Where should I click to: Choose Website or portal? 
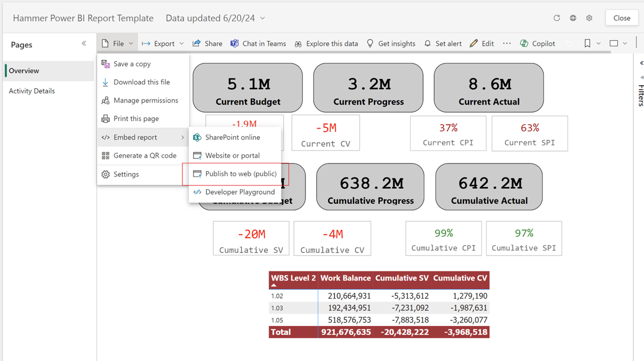(235, 155)
